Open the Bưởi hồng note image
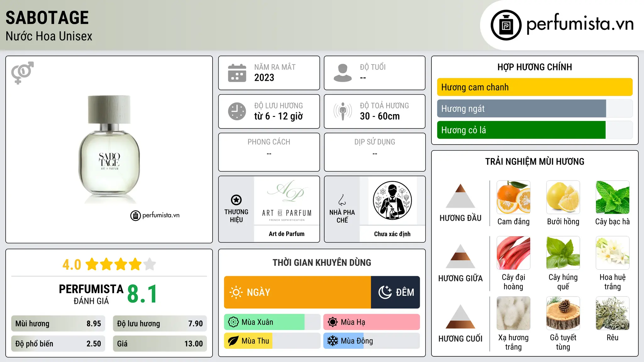Screen dimensions: 644x362 (x=563, y=197)
